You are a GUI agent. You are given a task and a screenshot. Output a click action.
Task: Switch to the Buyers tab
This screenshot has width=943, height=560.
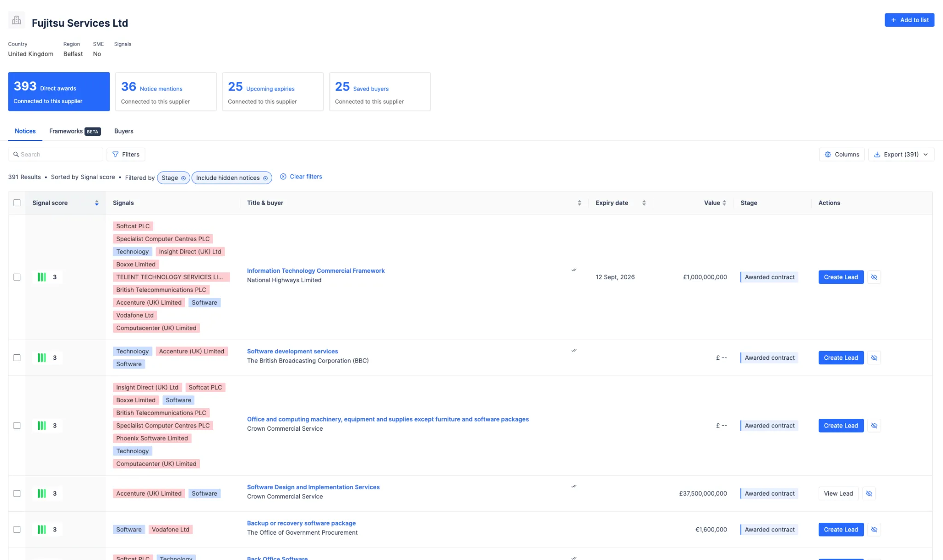[x=124, y=131]
